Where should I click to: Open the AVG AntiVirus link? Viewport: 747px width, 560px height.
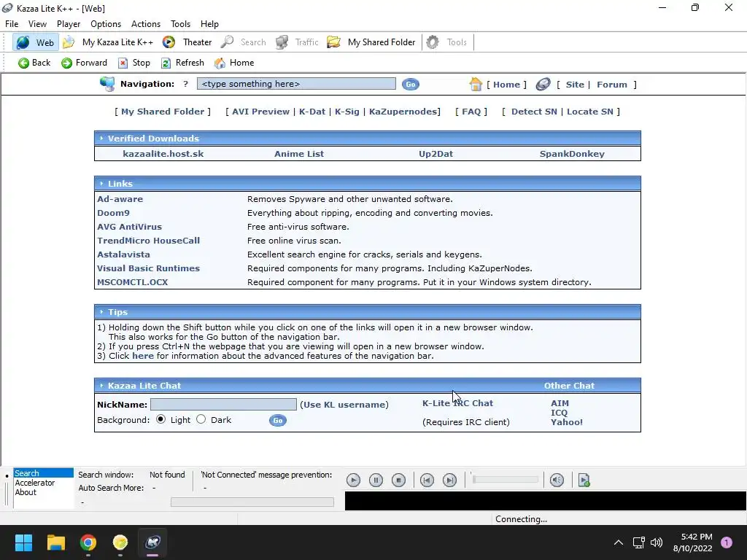click(x=130, y=227)
